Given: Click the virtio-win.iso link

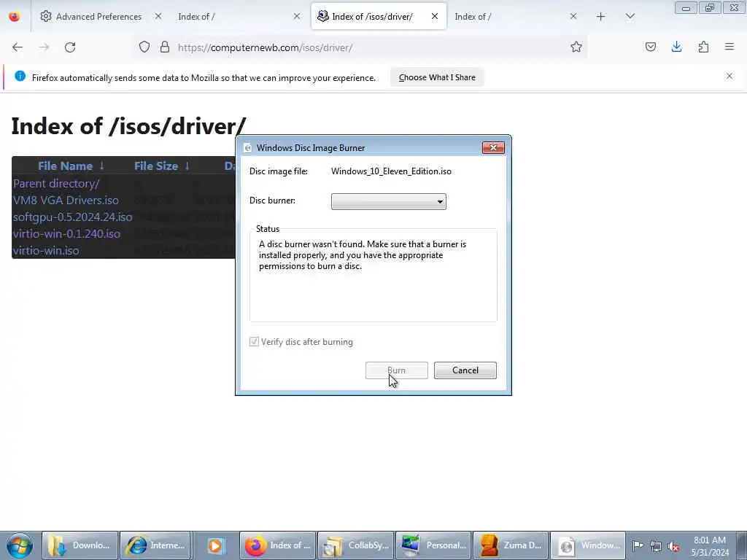Looking at the screenshot, I should (x=46, y=251).
